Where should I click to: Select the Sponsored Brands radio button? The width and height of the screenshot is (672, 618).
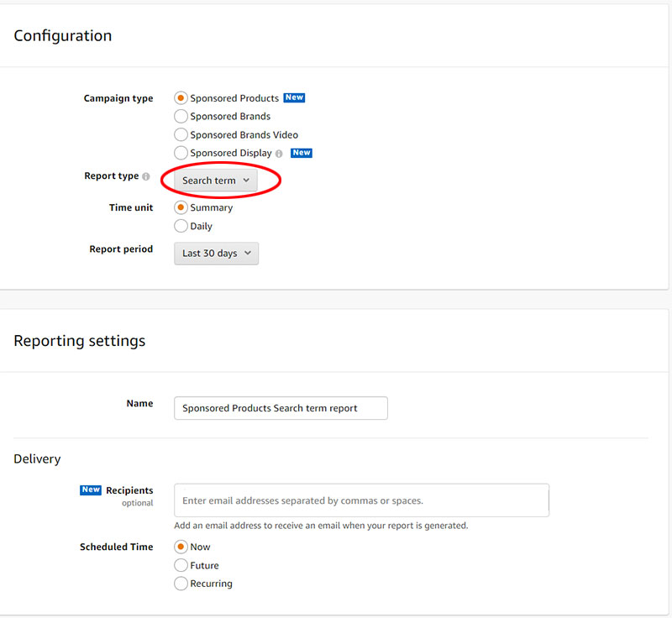tap(181, 116)
